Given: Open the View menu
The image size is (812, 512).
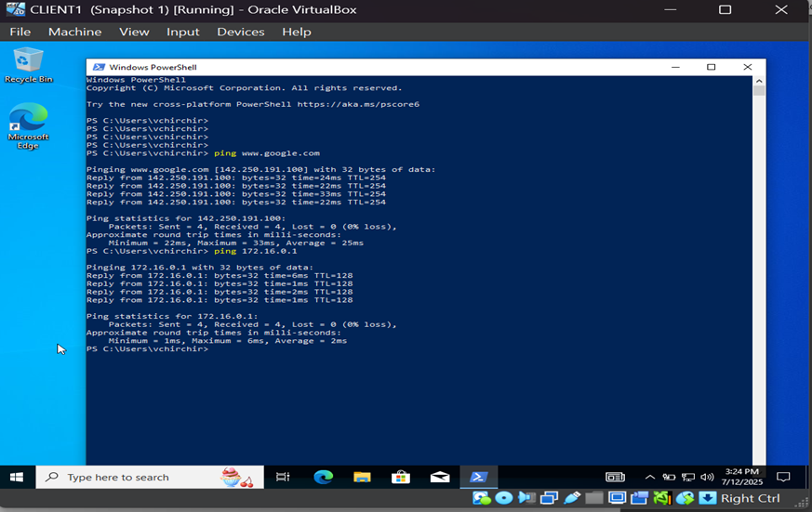Looking at the screenshot, I should pos(134,33).
